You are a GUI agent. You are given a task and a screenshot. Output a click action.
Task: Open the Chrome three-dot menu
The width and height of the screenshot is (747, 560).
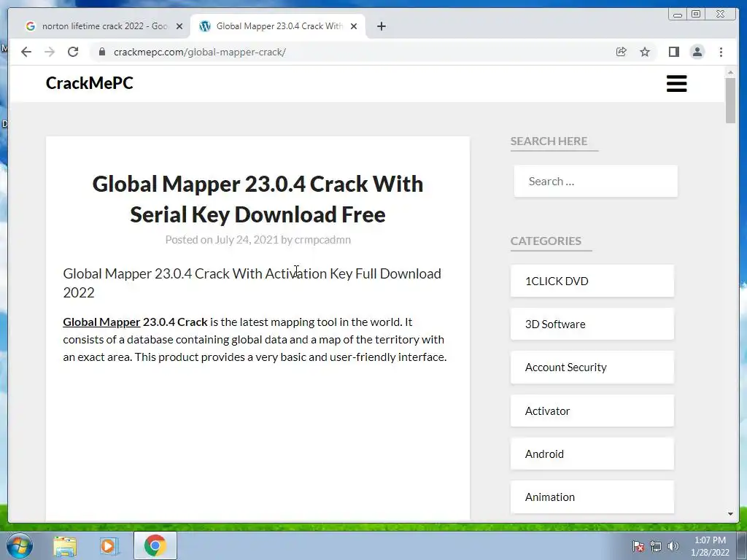click(x=721, y=52)
